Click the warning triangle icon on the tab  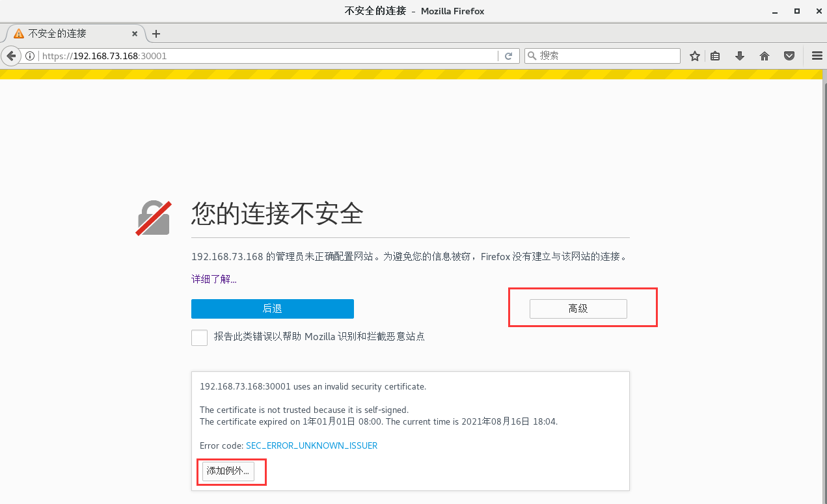click(x=19, y=34)
